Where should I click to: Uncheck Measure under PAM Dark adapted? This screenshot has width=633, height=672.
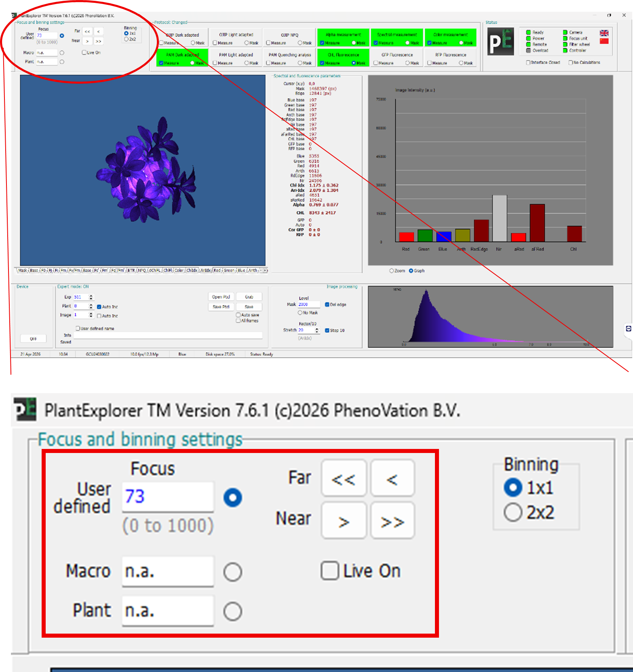[161, 63]
